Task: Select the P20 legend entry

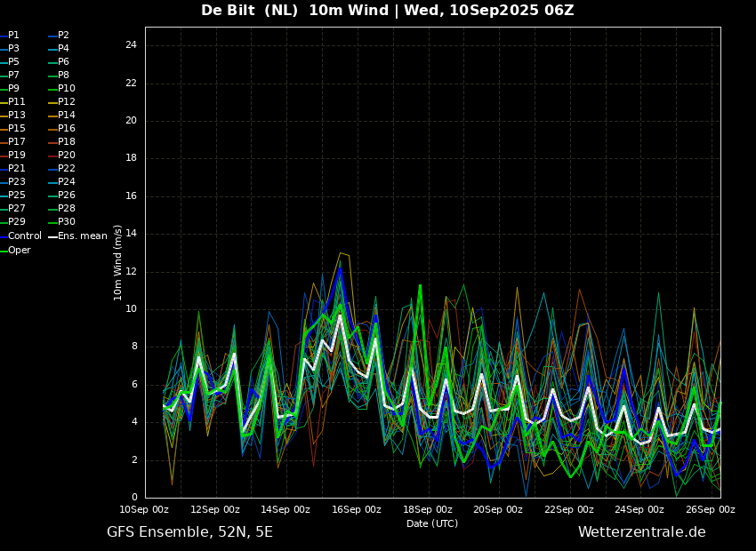Action: [61, 156]
